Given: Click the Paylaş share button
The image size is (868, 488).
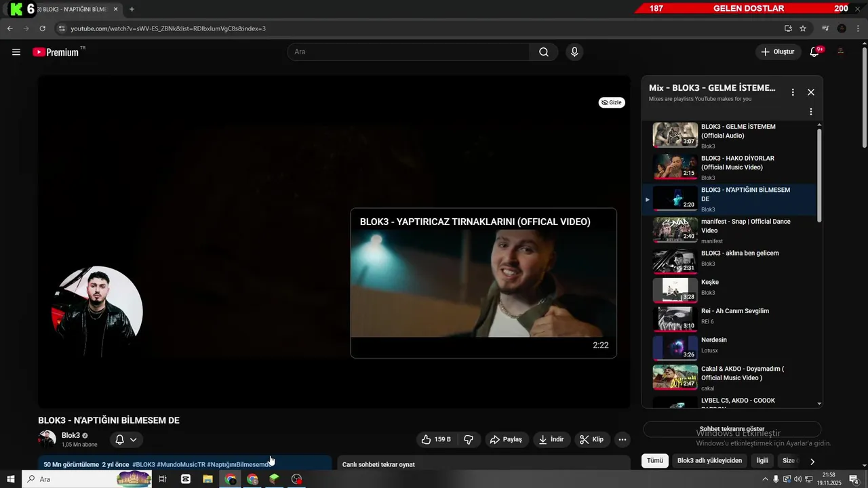Looking at the screenshot, I should point(506,439).
